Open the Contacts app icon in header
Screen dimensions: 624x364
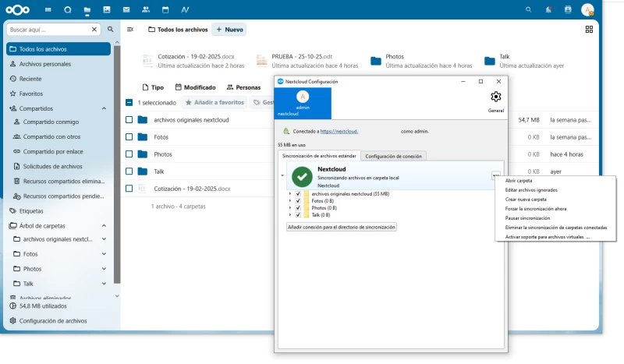(x=146, y=9)
